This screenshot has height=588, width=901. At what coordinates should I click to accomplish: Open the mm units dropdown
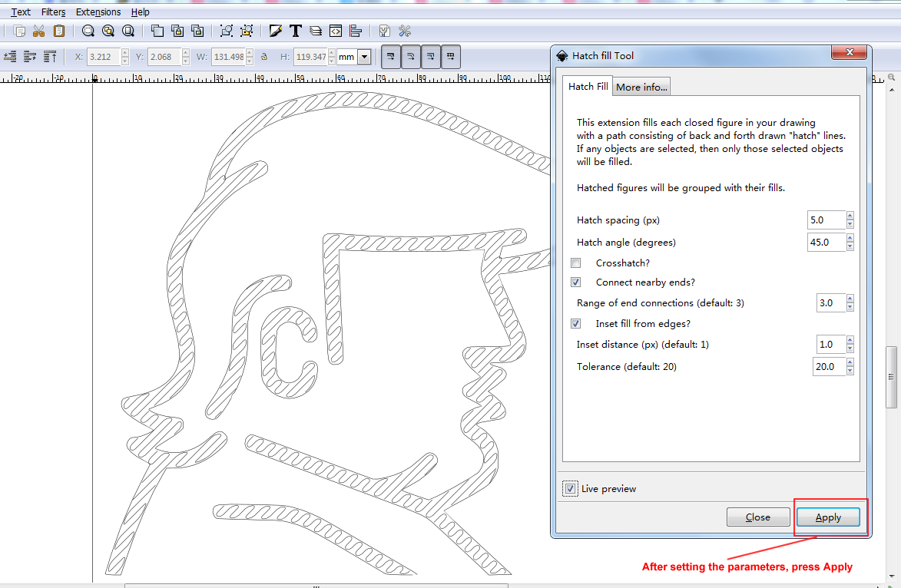(363, 57)
